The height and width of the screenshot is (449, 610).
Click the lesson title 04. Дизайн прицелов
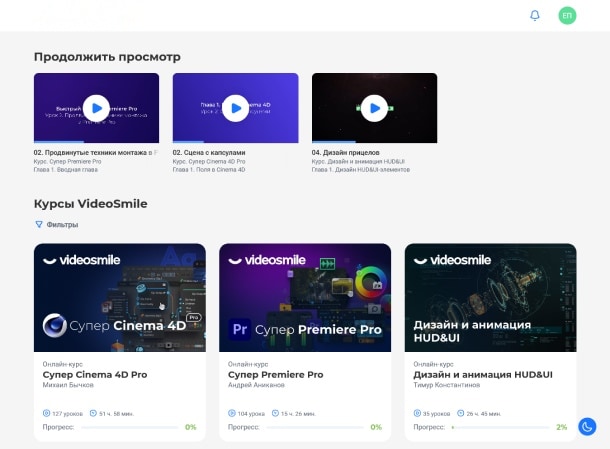pos(346,153)
